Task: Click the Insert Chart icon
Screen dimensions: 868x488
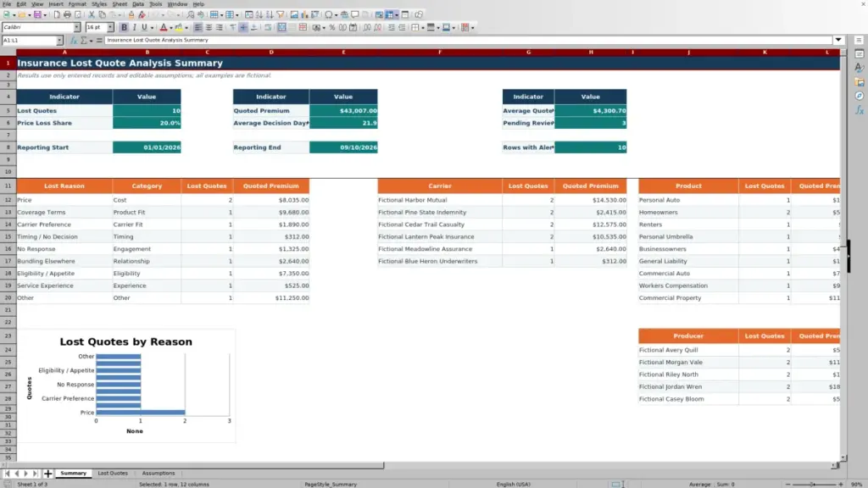Action: click(x=304, y=15)
